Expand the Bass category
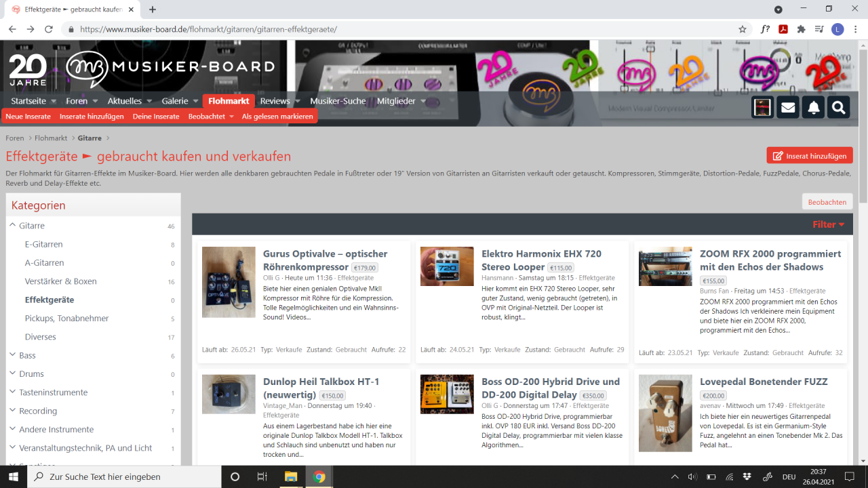 (12, 354)
